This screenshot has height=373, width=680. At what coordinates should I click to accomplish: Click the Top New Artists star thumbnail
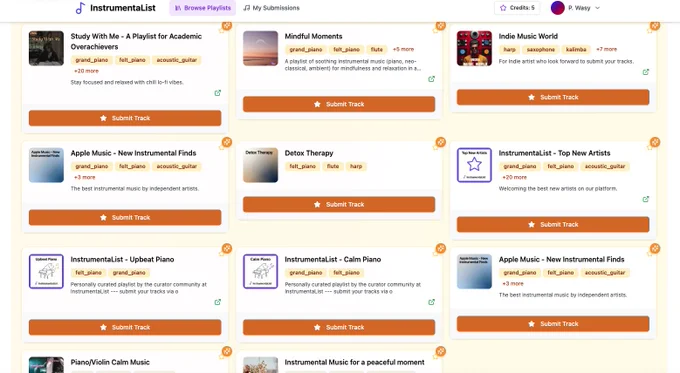474,165
